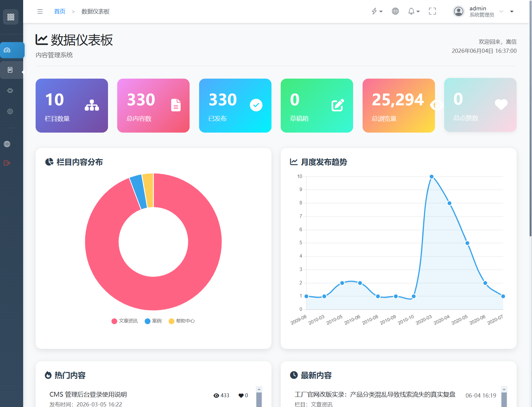
Task: Click the globe icon in top bar
Action: 395,11
